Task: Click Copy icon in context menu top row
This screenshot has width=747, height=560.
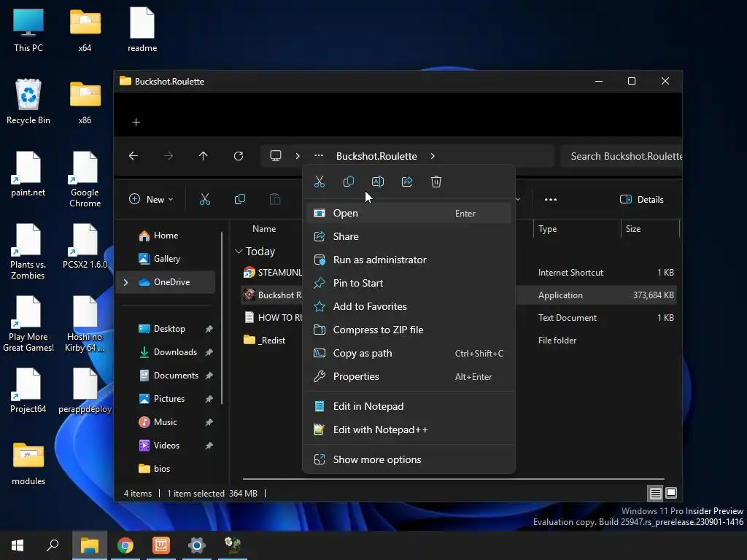Action: point(348,182)
